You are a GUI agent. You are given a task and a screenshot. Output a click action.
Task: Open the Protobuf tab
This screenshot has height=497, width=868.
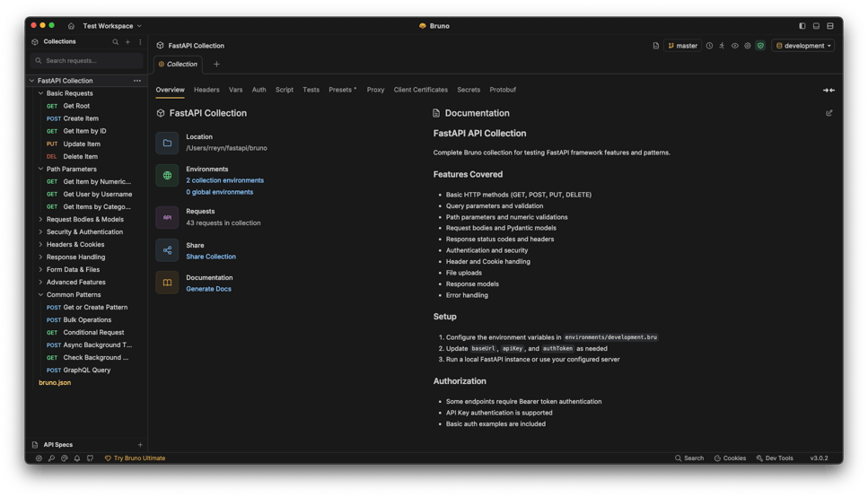[x=503, y=90]
